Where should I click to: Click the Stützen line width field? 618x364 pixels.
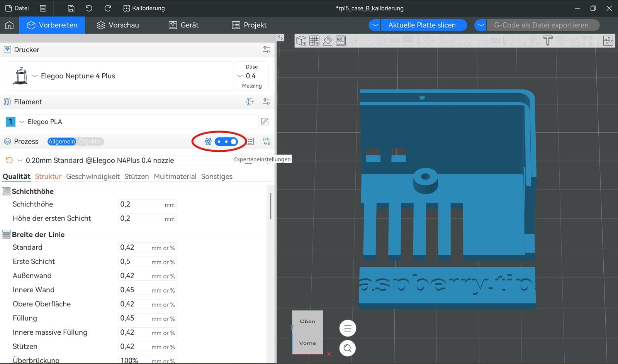[147, 347]
